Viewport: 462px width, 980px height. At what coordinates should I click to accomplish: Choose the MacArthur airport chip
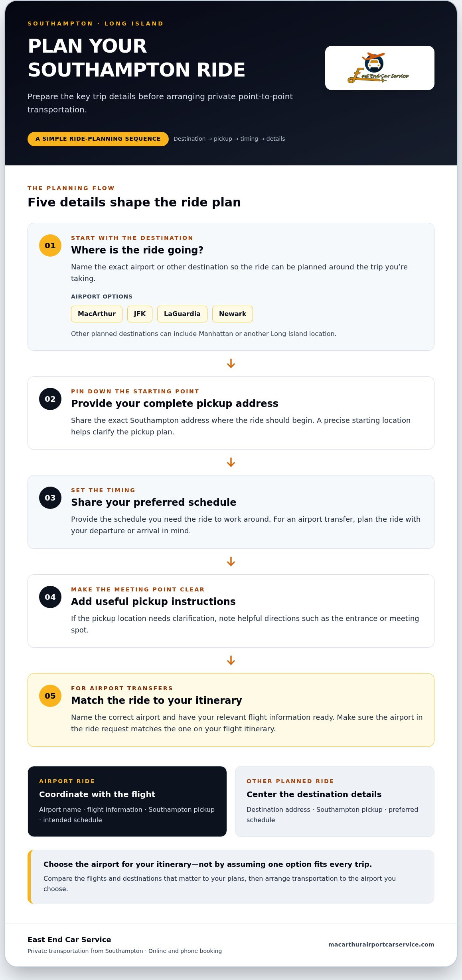coord(97,314)
